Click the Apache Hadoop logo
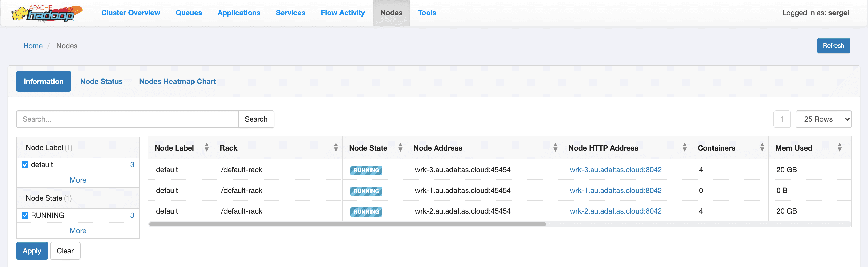The image size is (868, 267). 47,13
